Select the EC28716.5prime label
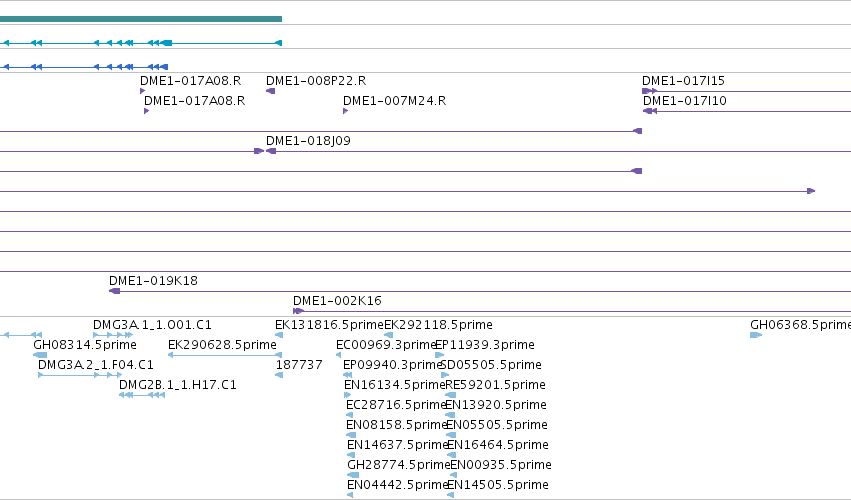Image resolution: width=851 pixels, height=500 pixels. pos(396,406)
